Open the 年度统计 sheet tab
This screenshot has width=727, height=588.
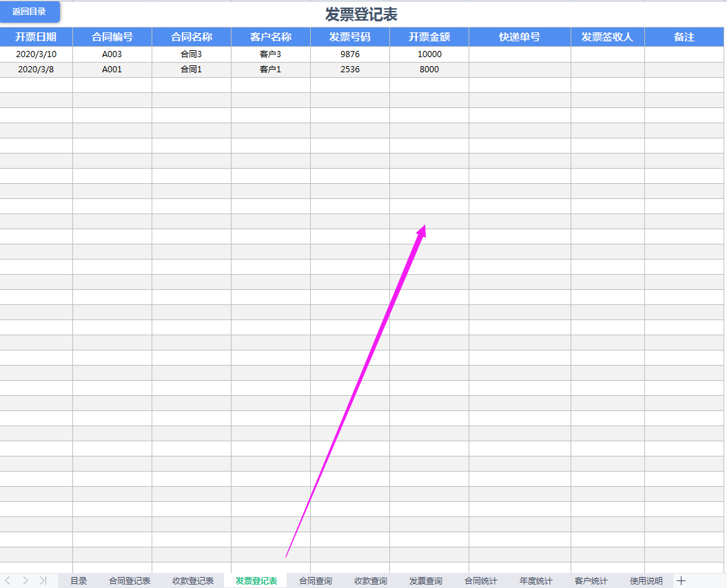click(538, 580)
